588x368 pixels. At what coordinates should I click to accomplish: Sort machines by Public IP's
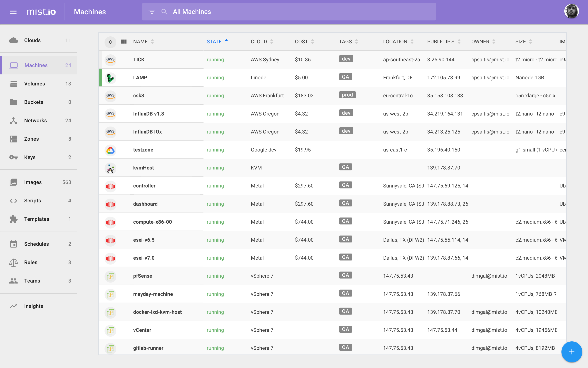tap(444, 42)
